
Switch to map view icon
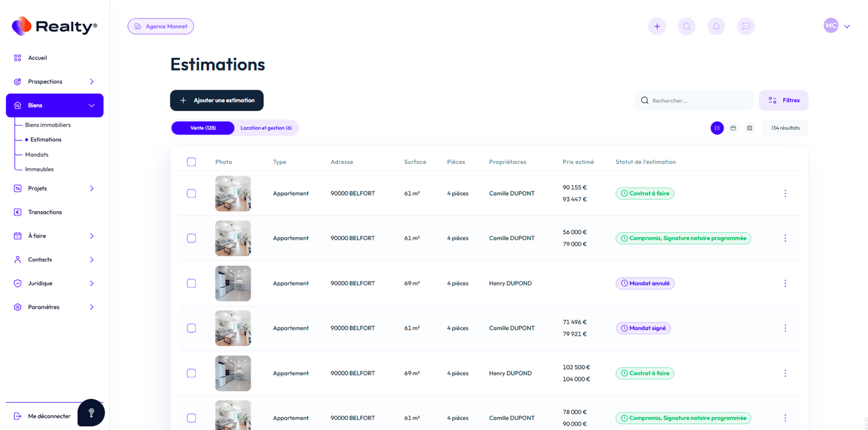coord(749,128)
